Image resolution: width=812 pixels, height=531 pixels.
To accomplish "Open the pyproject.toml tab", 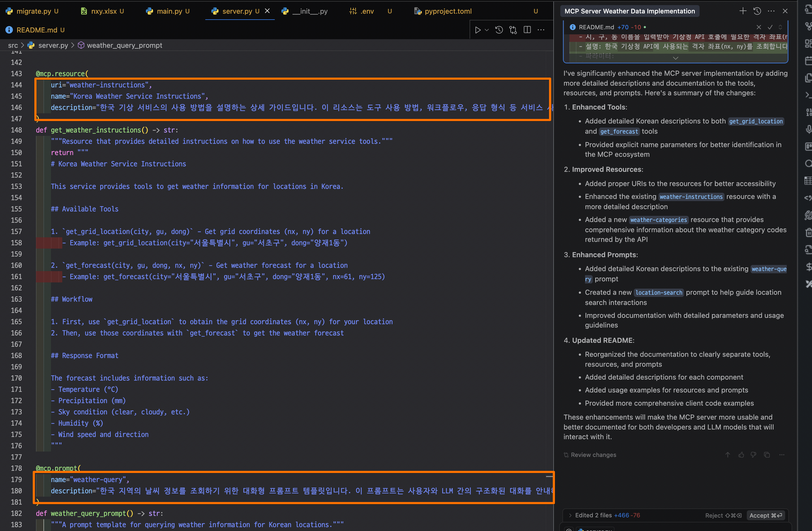I will point(448,11).
